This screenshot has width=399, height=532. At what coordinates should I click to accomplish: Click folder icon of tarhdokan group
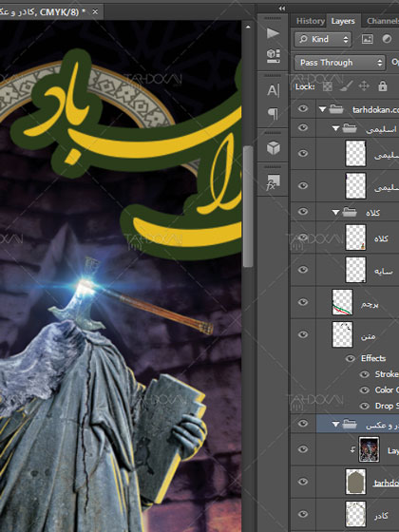tap(336, 109)
